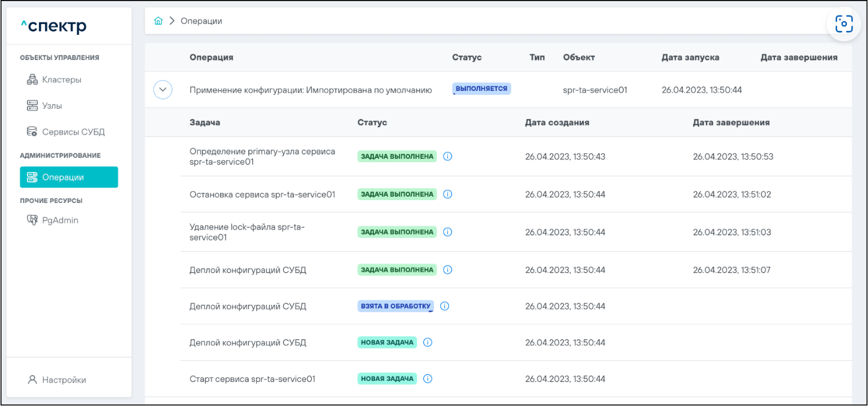Click Операции breadcrumb text
Viewport: 868px width, 406px height.
coord(201,21)
